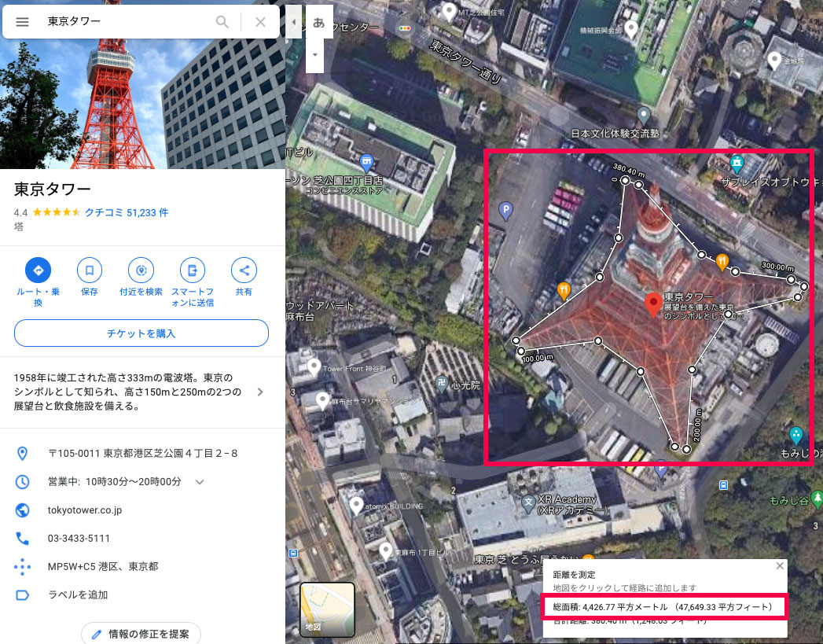Screen dimensions: 823x644
Task: Click the orange restaurant marker left of the tower
Action: point(563,291)
